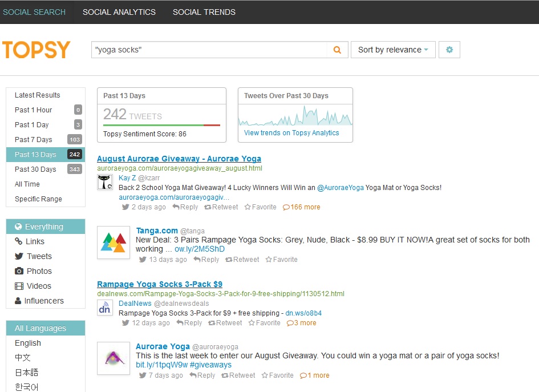Click the DealNews dn avatar
Image resolution: width=539 pixels, height=392 pixels.
(105, 308)
